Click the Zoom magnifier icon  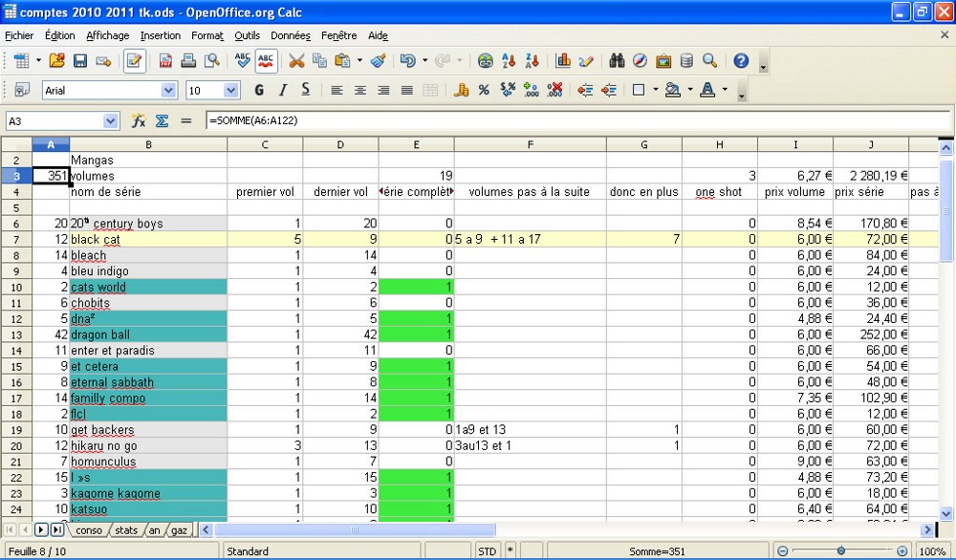709,61
